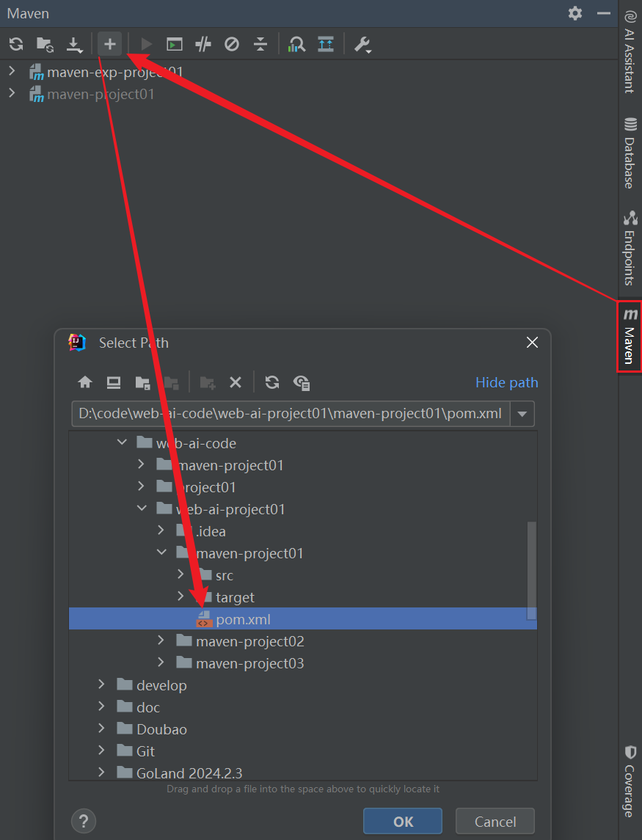
Task: Expand maven-project01 under web-ai-code
Action: pyautogui.click(x=142, y=464)
